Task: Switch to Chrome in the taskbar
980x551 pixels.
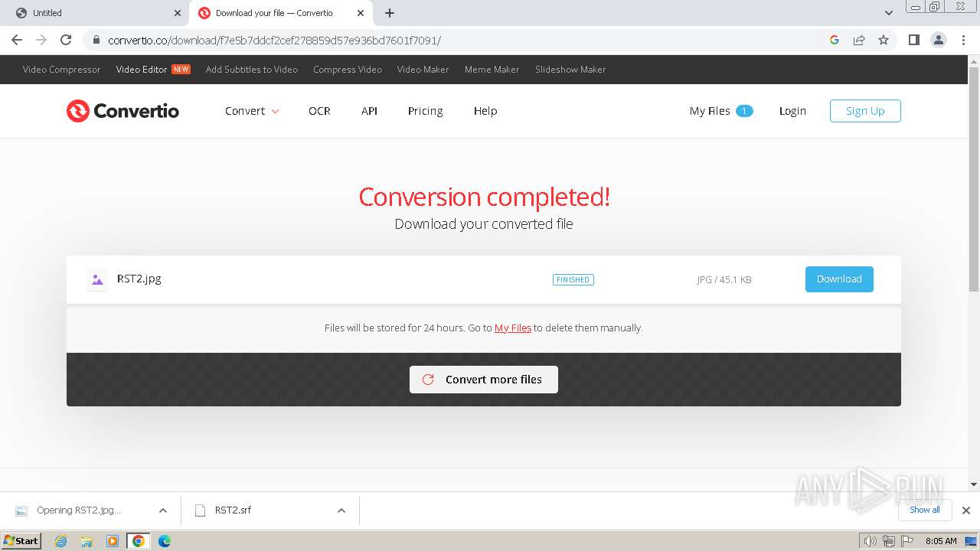Action: (x=138, y=541)
